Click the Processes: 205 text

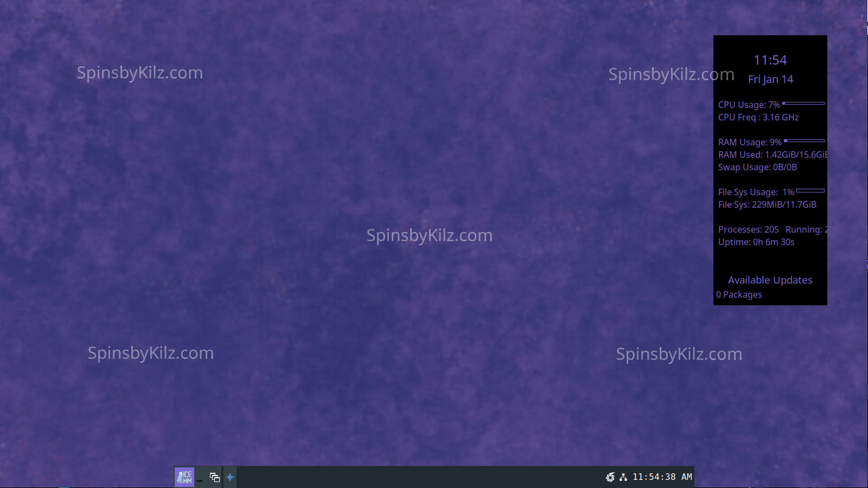[x=748, y=230]
